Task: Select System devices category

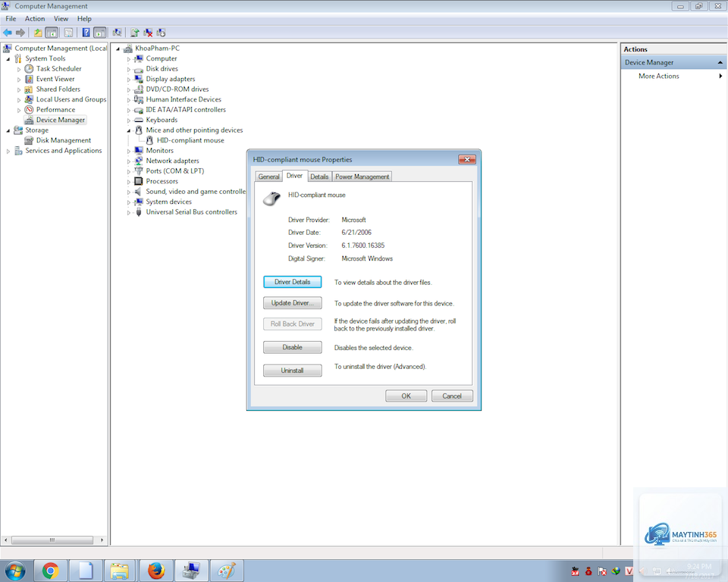Action: pos(168,202)
